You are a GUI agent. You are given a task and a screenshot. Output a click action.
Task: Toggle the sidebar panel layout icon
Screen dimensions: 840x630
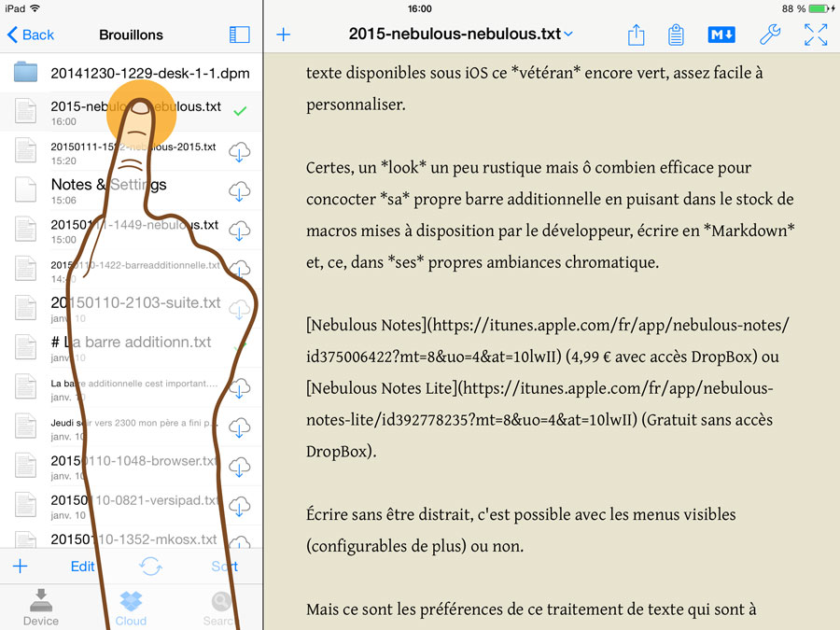pos(240,35)
